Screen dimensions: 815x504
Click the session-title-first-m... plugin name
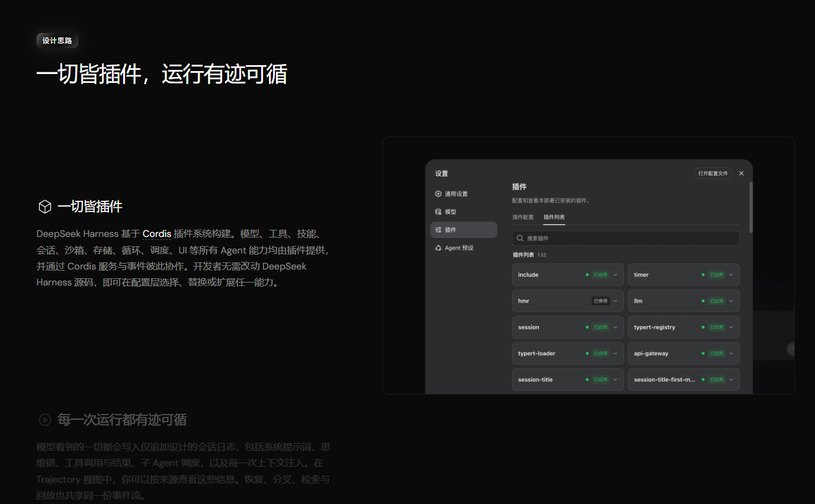click(665, 380)
